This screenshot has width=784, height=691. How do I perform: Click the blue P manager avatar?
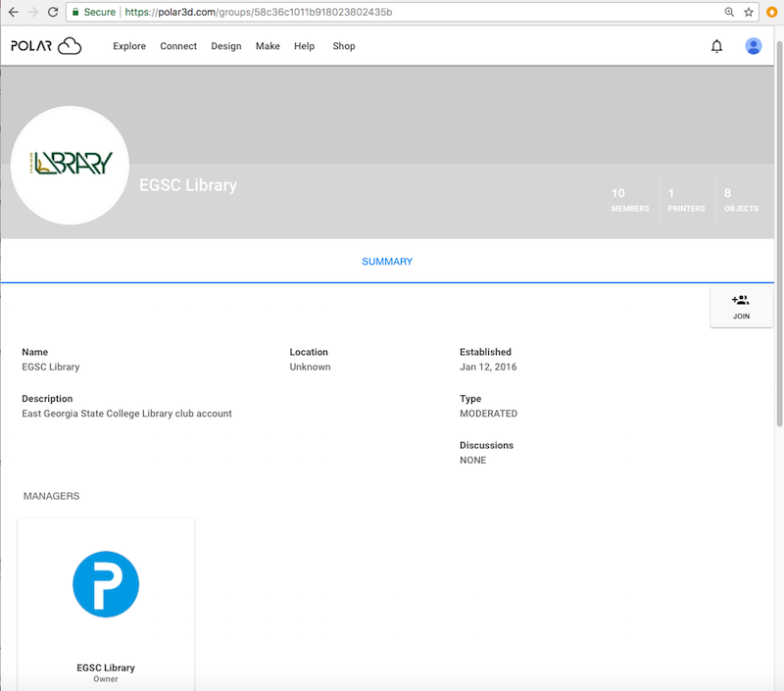(106, 584)
